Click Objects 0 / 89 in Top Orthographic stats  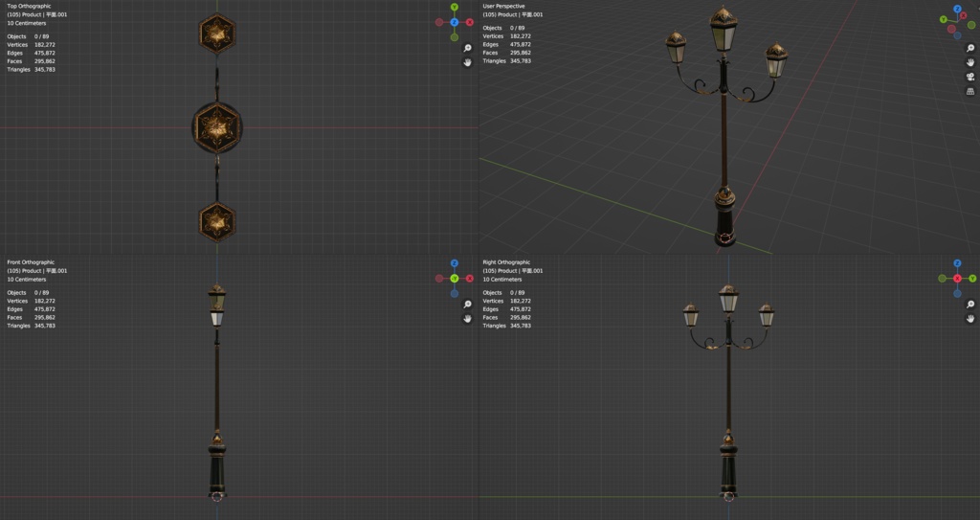pyautogui.click(x=28, y=36)
